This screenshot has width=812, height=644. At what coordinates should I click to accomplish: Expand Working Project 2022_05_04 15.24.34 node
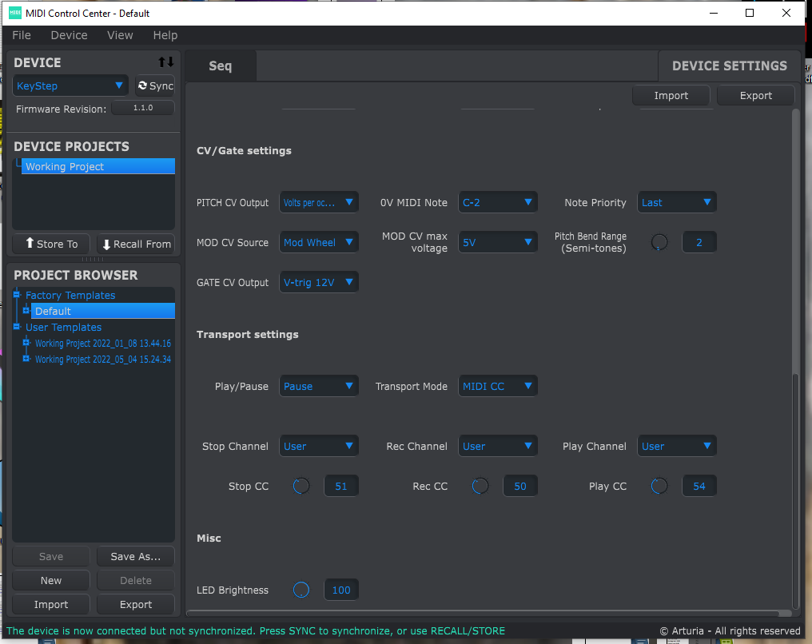click(26, 359)
